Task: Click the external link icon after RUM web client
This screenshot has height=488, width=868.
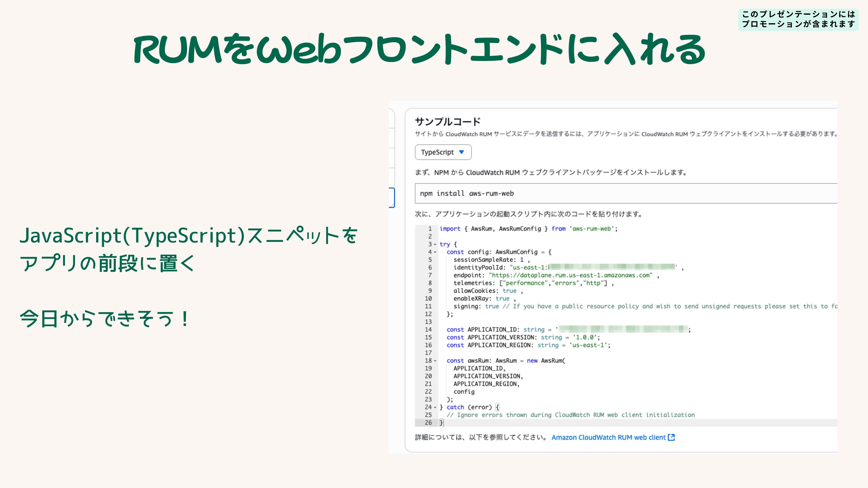Action: pos(671,437)
